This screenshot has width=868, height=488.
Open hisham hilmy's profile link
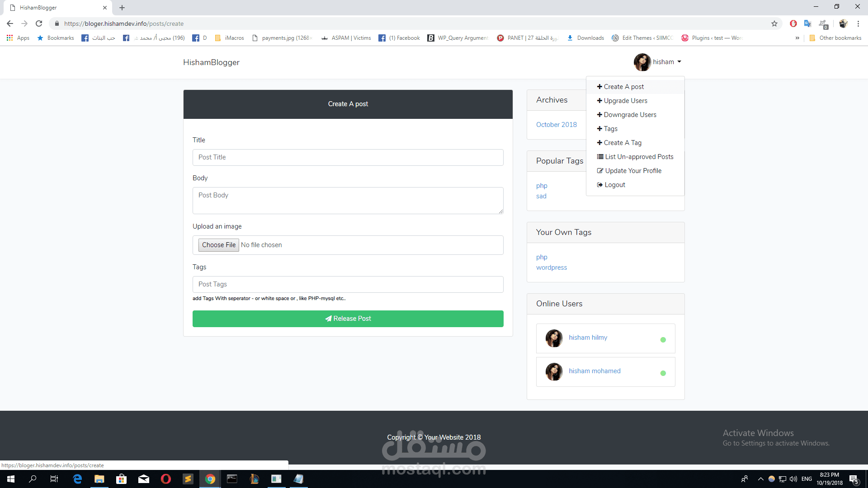tap(588, 338)
